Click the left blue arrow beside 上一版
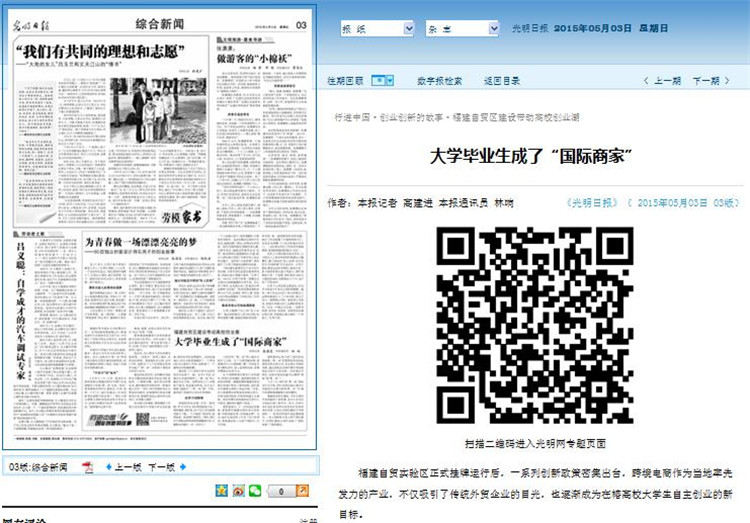Screen dimensions: 750x523 (x=109, y=467)
